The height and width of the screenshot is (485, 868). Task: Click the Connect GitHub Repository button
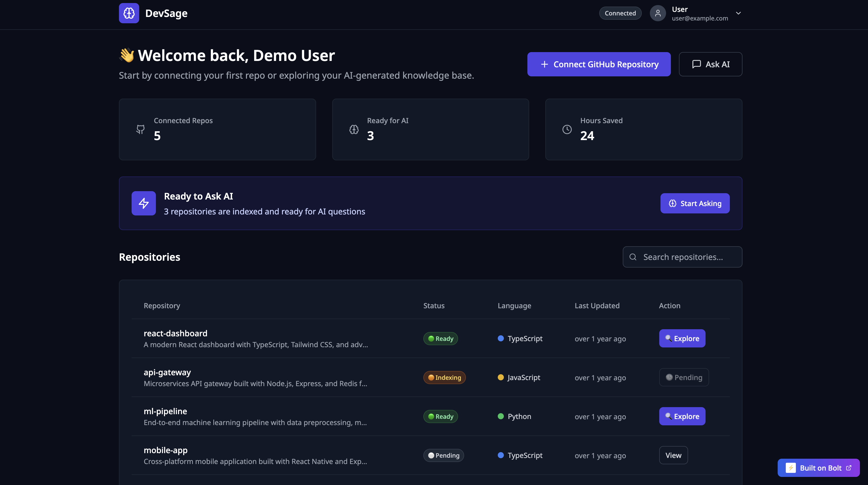click(599, 64)
